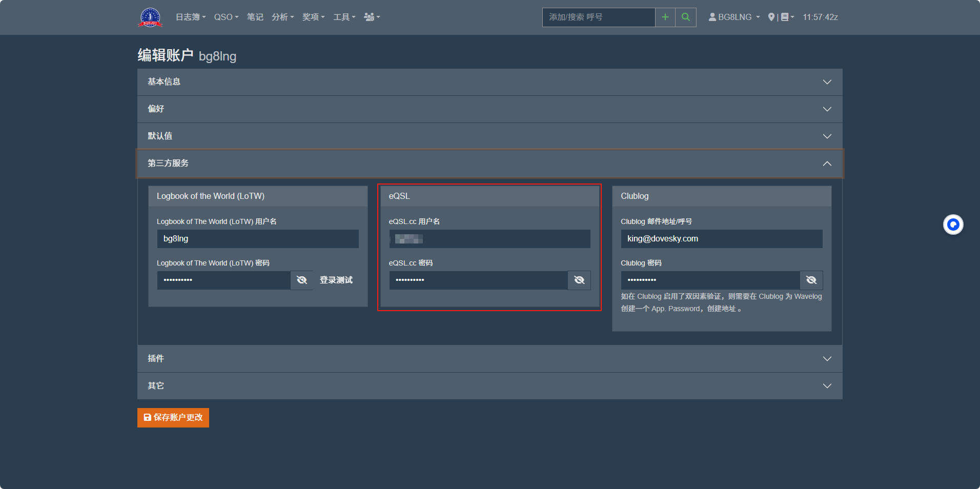Expand the 基本信息 section

tap(490, 82)
